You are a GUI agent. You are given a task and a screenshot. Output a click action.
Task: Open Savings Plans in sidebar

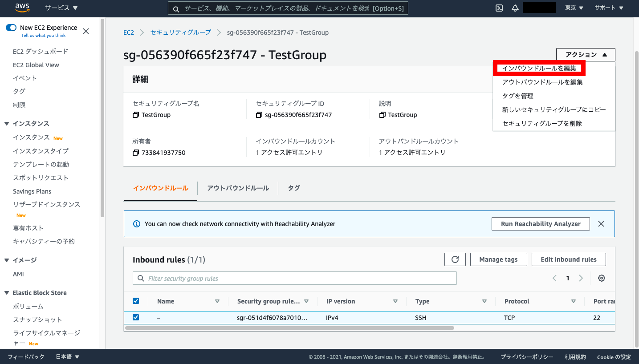click(x=32, y=191)
